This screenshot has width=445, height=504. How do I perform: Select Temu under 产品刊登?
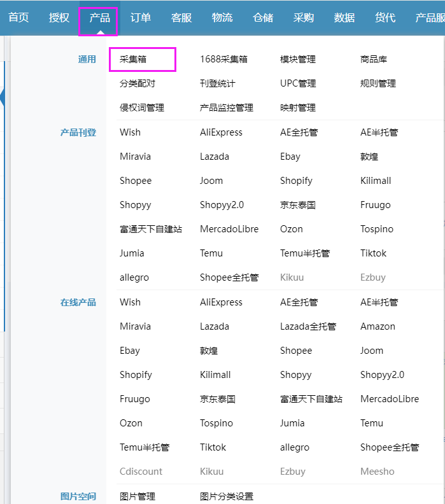[211, 253]
